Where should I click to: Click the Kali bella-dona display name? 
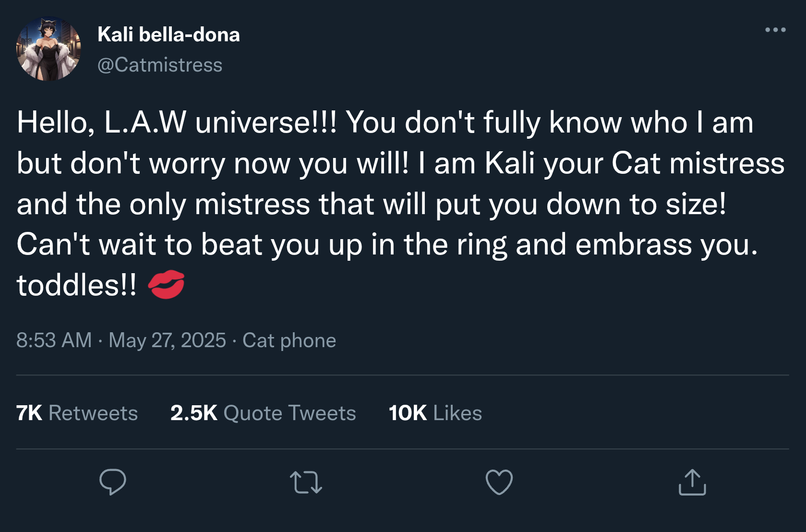point(168,35)
